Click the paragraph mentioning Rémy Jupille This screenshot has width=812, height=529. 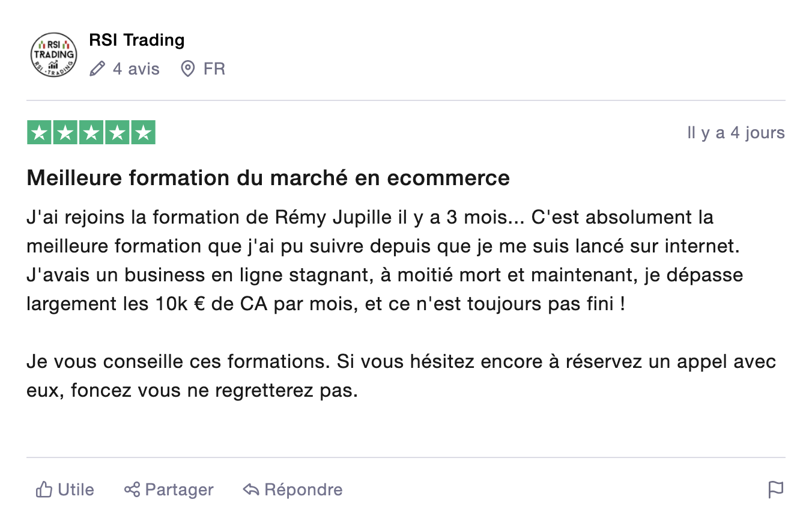[384, 260]
